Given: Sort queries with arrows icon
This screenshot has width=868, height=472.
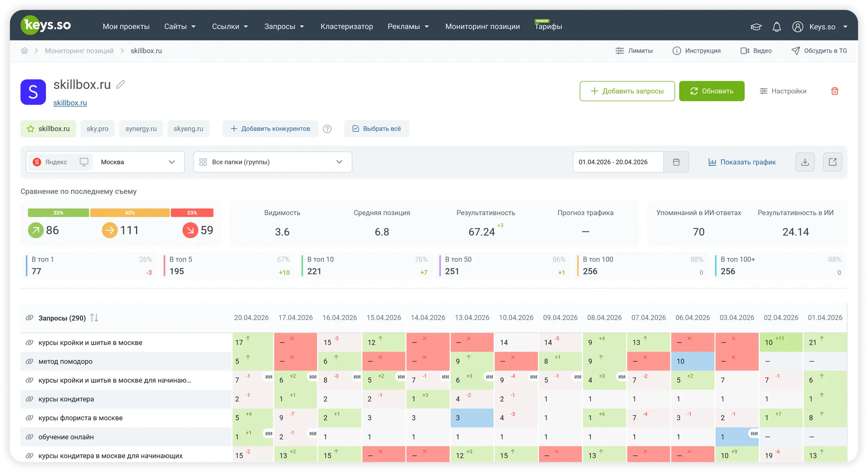Looking at the screenshot, I should [94, 318].
